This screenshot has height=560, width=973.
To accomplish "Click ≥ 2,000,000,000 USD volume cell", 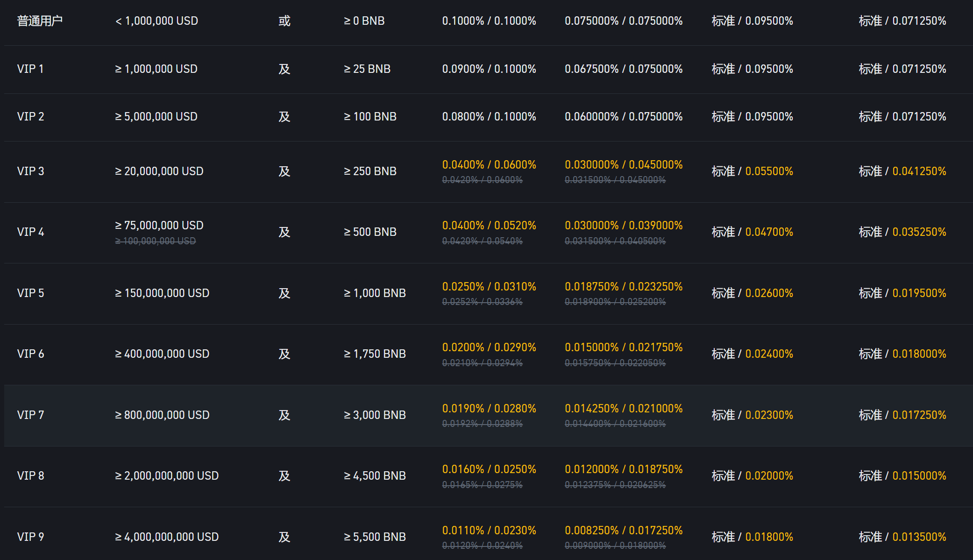I will tap(166, 475).
